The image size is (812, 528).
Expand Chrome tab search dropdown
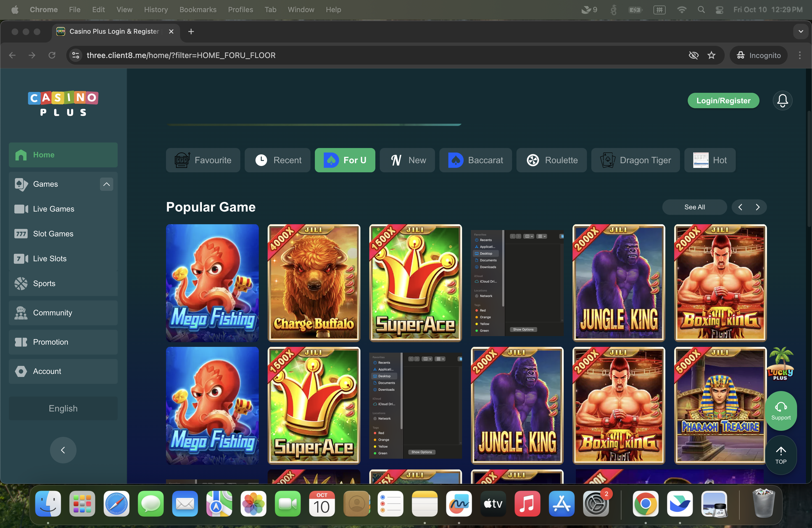800,31
